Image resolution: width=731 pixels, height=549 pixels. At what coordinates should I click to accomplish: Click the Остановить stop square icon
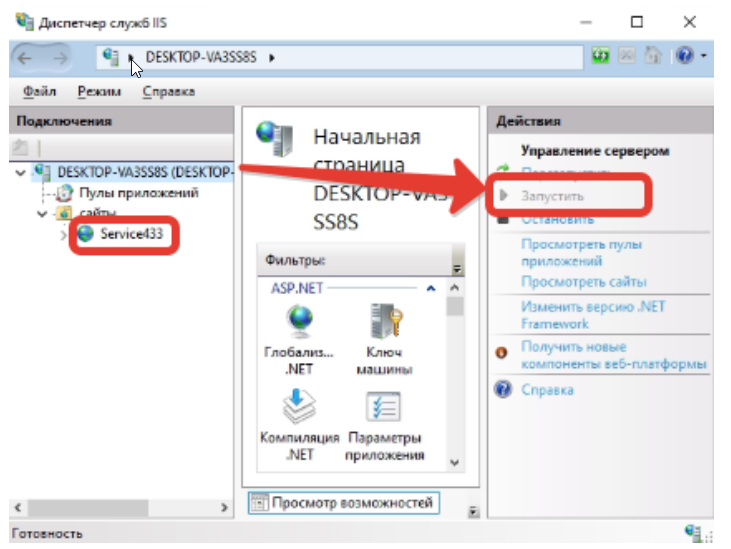click(503, 220)
